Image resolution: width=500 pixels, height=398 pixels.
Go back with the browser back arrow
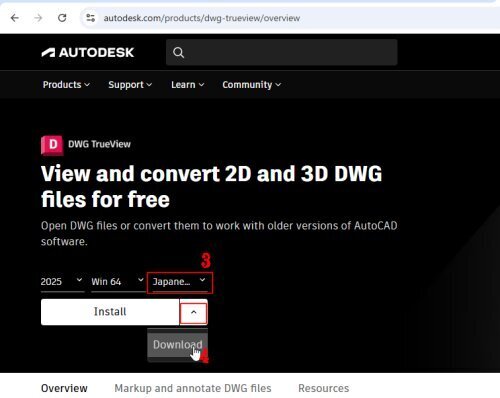click(x=15, y=18)
